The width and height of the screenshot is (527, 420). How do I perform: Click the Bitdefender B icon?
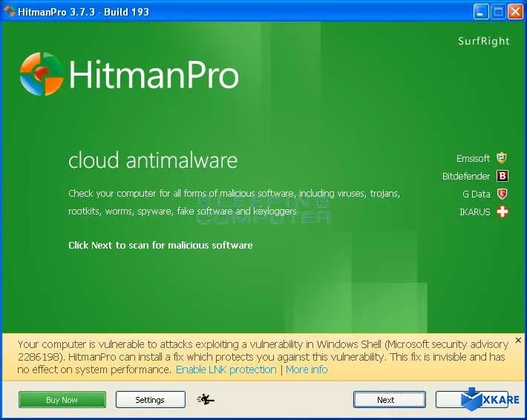[503, 176]
